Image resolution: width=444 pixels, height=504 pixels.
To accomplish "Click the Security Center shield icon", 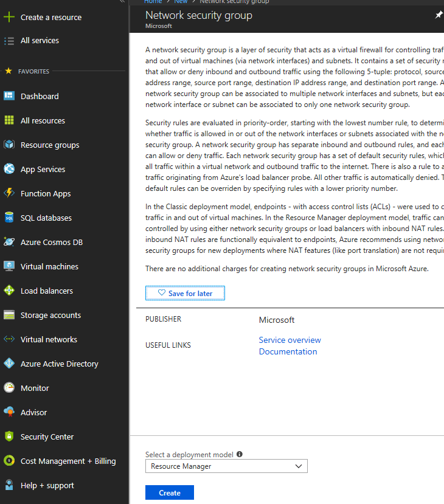I will 9,436.
